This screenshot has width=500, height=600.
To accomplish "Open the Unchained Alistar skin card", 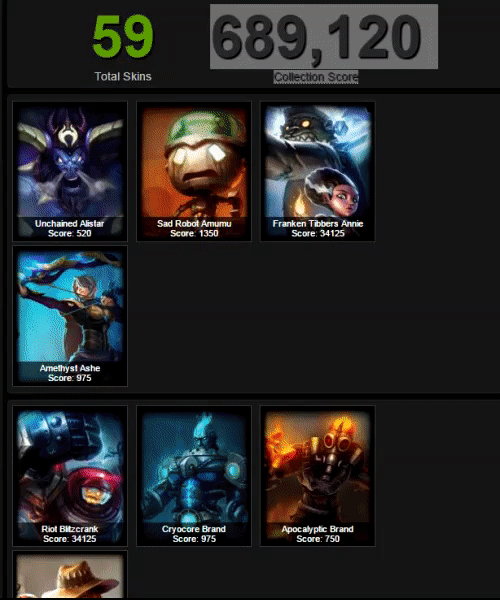I will pos(70,171).
